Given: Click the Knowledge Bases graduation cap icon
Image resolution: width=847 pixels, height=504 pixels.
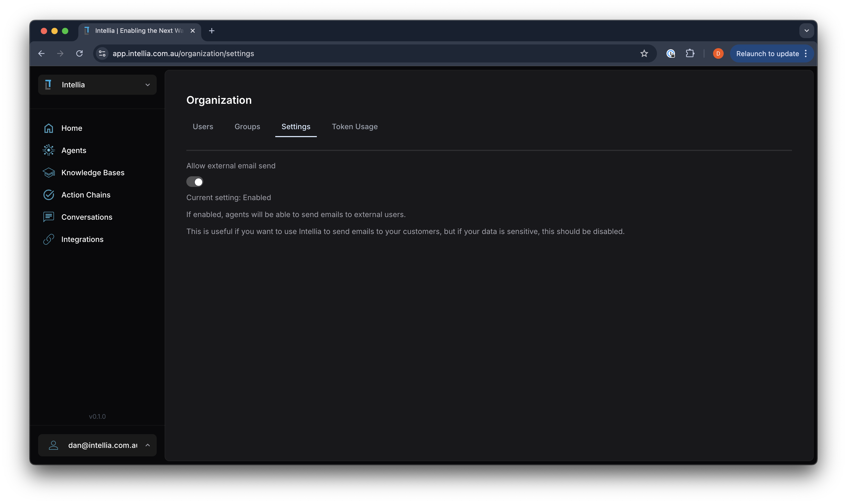Looking at the screenshot, I should click(x=48, y=173).
